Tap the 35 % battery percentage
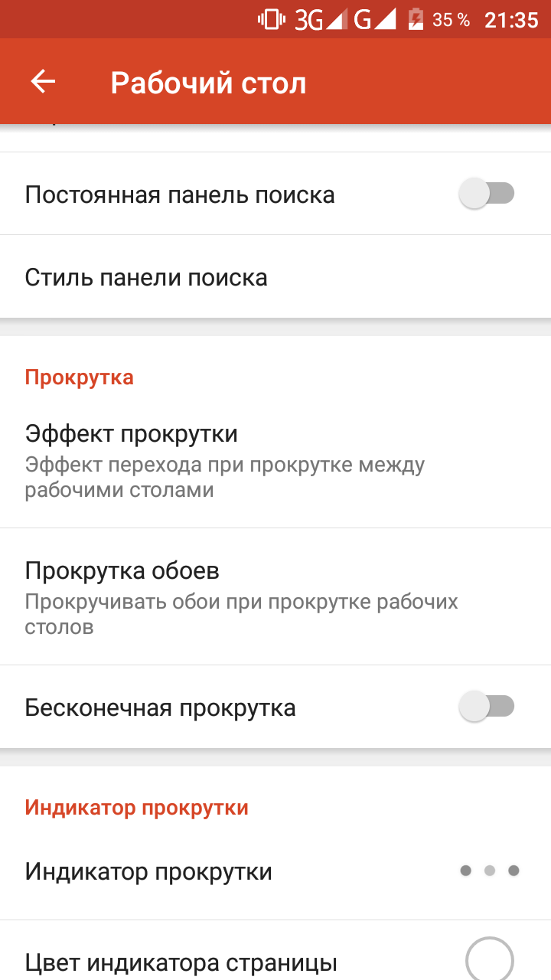 (452, 21)
